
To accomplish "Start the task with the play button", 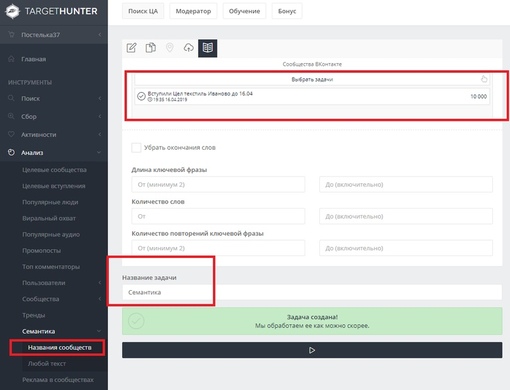I will 312,350.
